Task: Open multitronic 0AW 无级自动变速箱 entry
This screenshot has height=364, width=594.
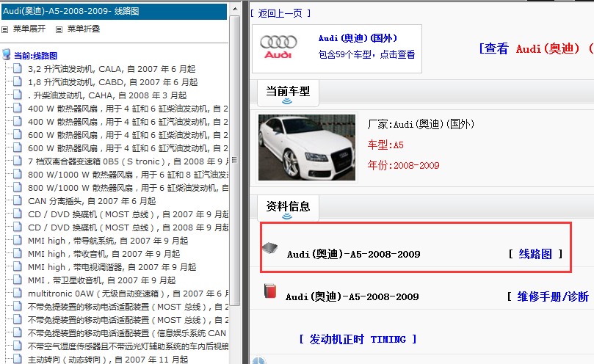Action: (128, 294)
